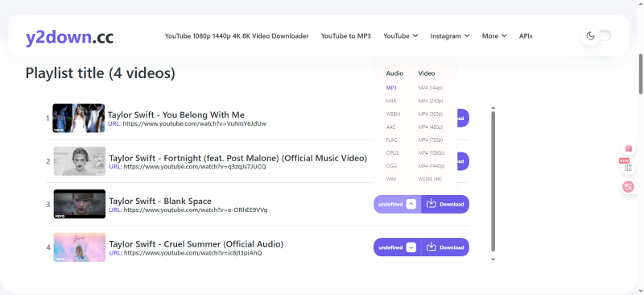This screenshot has height=295, width=644.
Task: Select WAV audio format
Action: (x=391, y=180)
